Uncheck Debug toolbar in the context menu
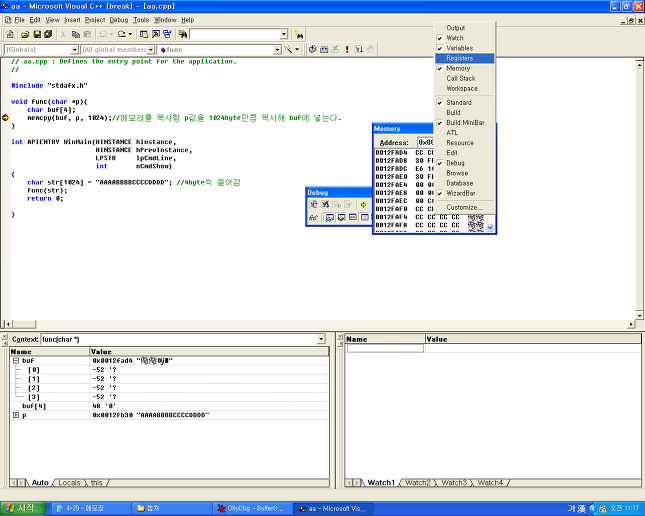Viewport: 645px width, 516px height. pos(464,163)
